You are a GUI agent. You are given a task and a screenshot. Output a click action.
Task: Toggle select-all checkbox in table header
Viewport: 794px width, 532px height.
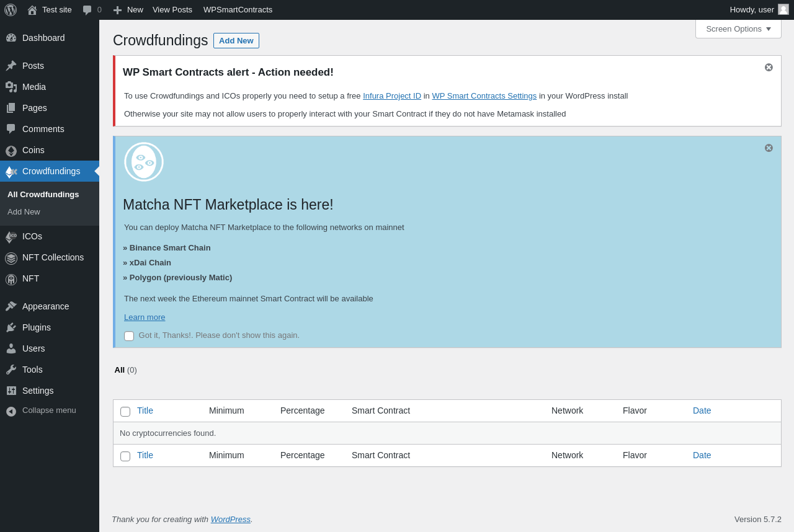pyautogui.click(x=125, y=412)
